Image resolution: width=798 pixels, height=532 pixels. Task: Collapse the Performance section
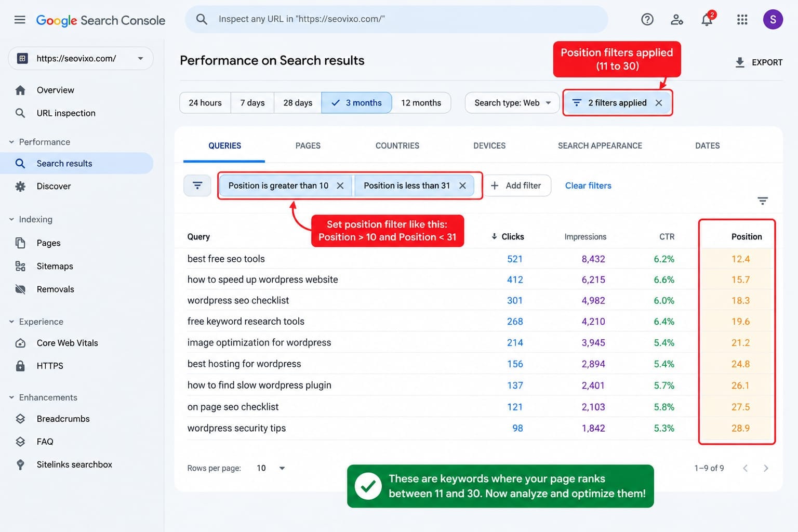11,142
